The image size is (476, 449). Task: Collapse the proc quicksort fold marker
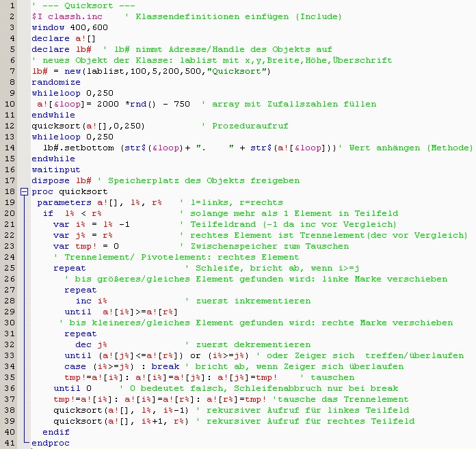click(25, 192)
